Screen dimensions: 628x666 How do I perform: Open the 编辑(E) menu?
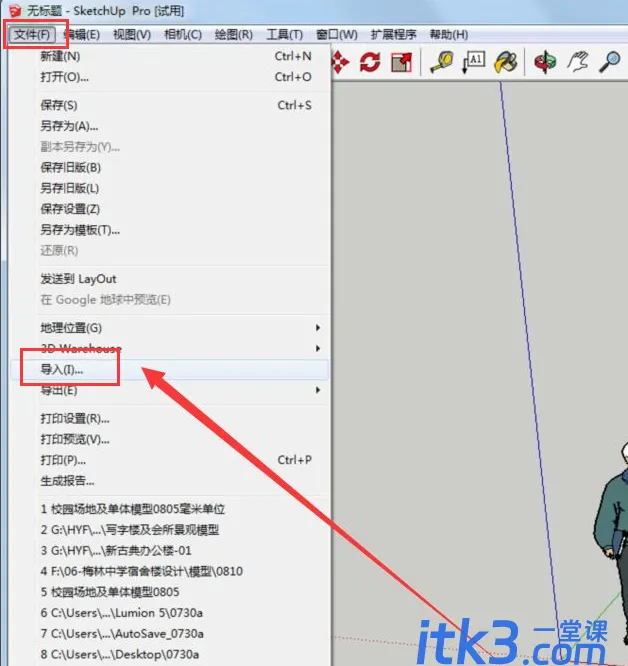coord(82,34)
